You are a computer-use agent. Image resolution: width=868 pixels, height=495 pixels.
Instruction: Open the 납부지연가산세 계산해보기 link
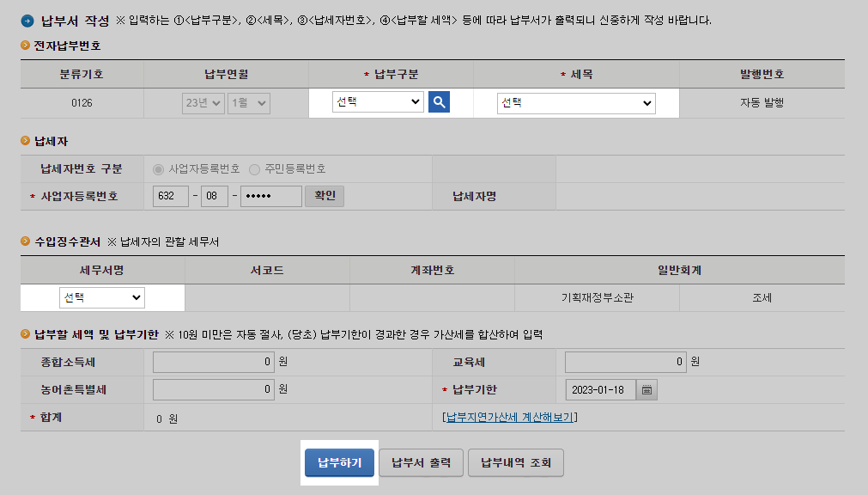tap(509, 417)
